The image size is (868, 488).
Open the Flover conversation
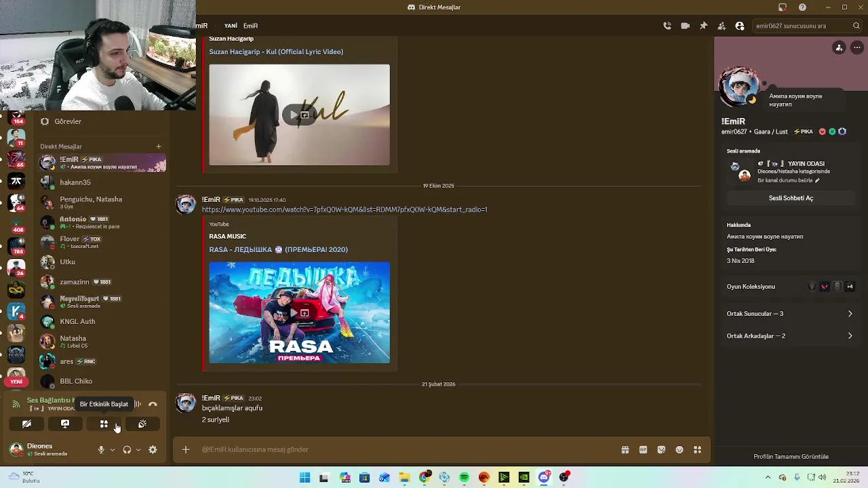click(102, 242)
